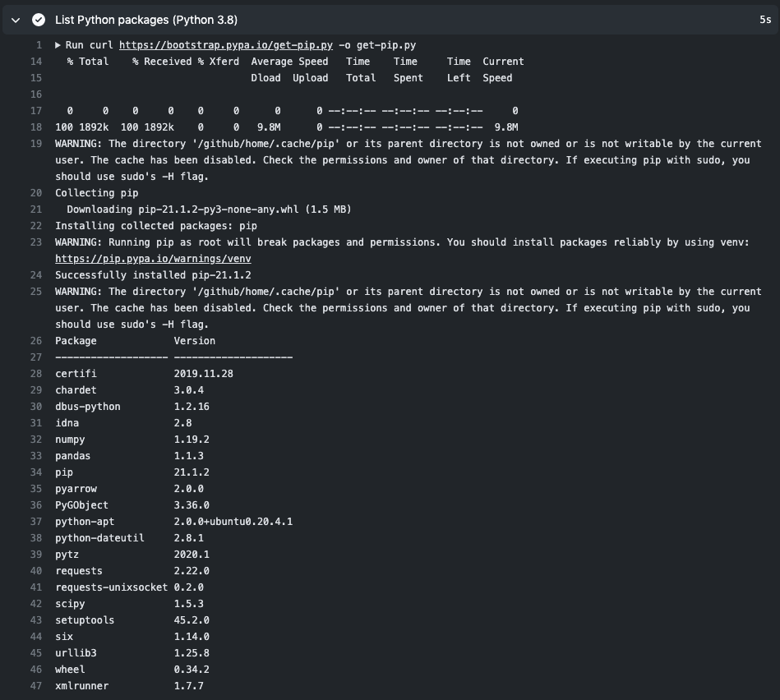Click 'Installing collected packages: pip' line
The height and width of the screenshot is (700, 780).
[x=156, y=226]
